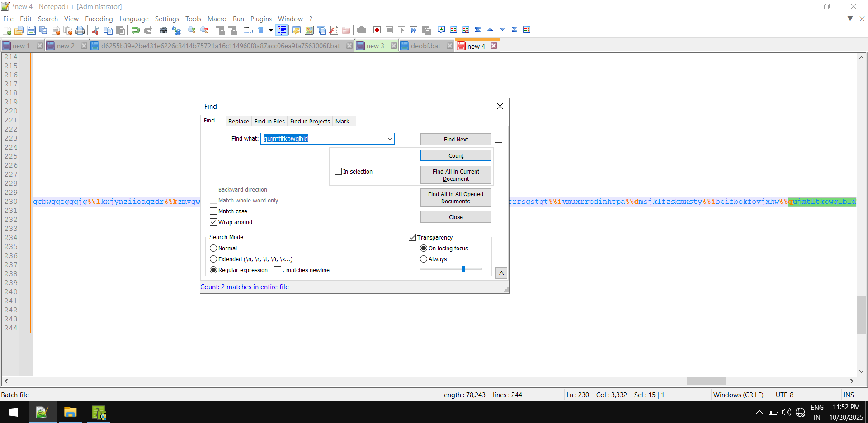
Task: Click the Undo toolbar icon
Action: pyautogui.click(x=136, y=30)
